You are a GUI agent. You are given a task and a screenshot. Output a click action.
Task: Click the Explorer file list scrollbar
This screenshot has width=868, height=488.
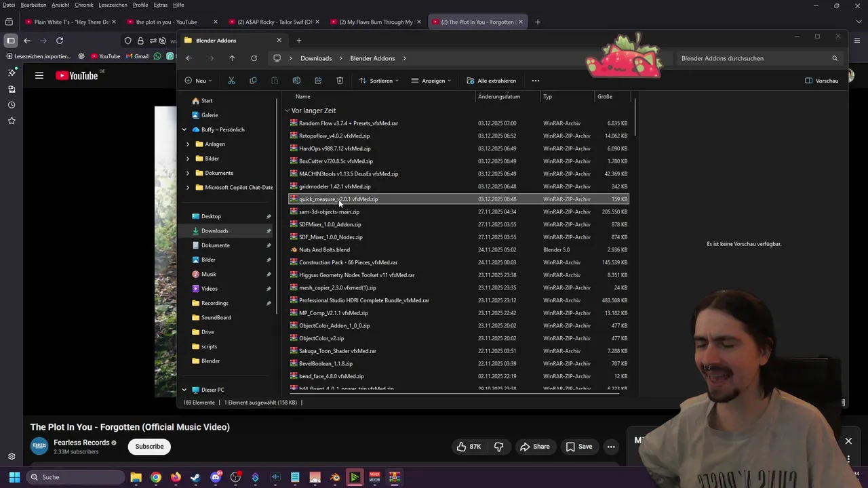tap(635, 117)
